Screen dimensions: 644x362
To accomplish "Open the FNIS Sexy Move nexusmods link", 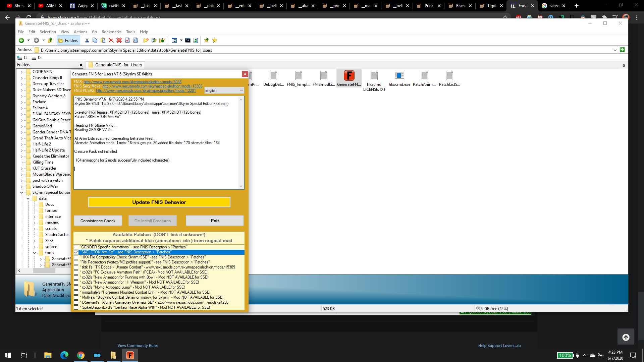I will pos(152,86).
